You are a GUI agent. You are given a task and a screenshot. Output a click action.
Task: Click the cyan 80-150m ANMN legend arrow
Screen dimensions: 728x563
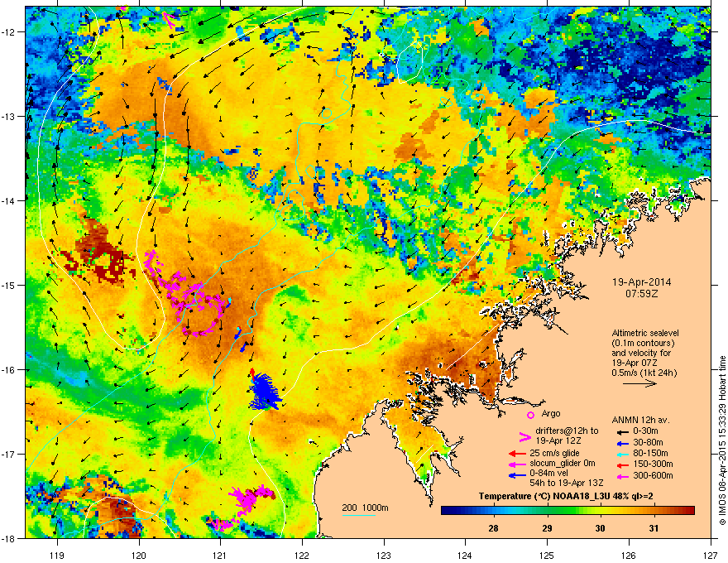coord(623,454)
